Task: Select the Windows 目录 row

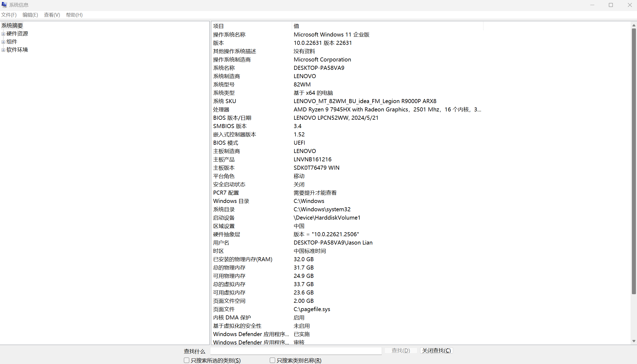Action: pyautogui.click(x=347, y=201)
